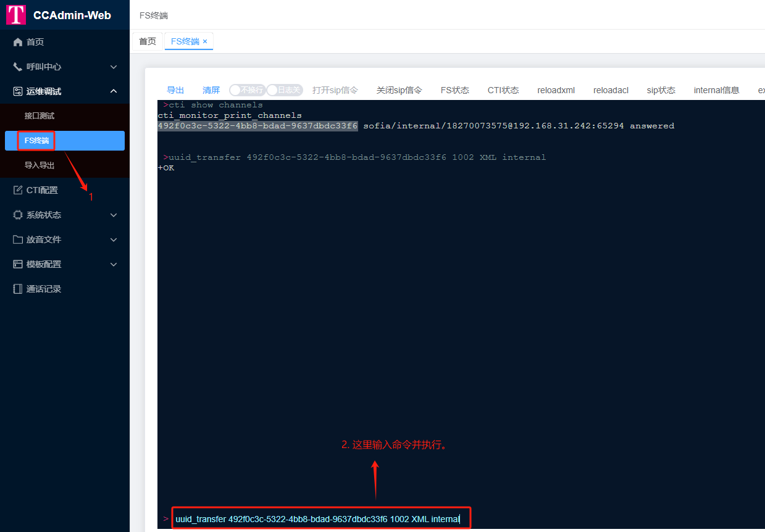Screen dimensions: 765x532
Task: Click the 清屏 clear screen button
Action: (x=211, y=90)
